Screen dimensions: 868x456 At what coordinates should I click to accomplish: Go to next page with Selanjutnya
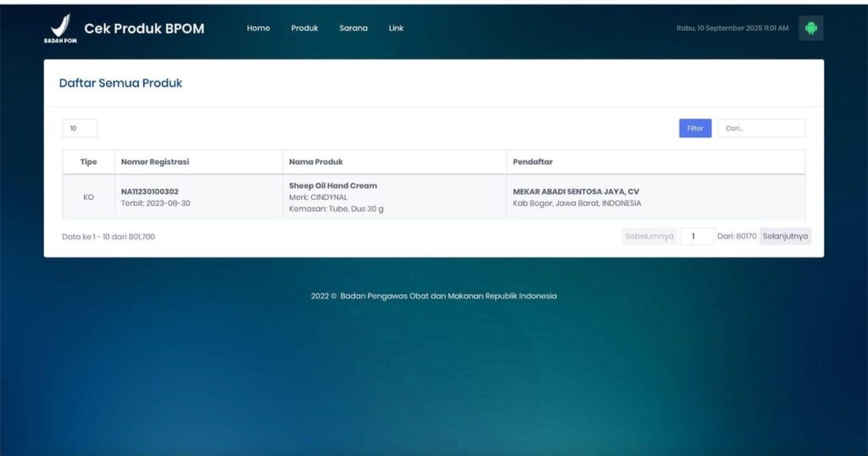point(785,236)
